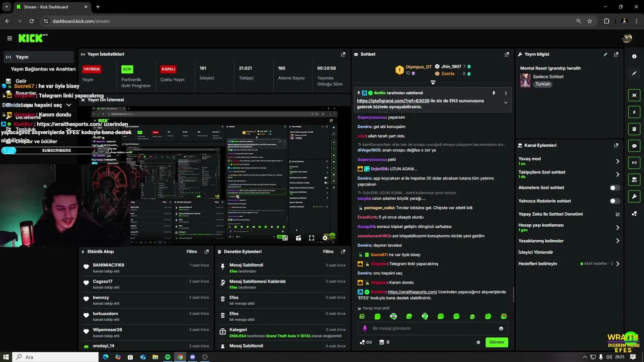Open the wraithesports.com chat link
This screenshot has width=644, height=362.
pos(413,292)
